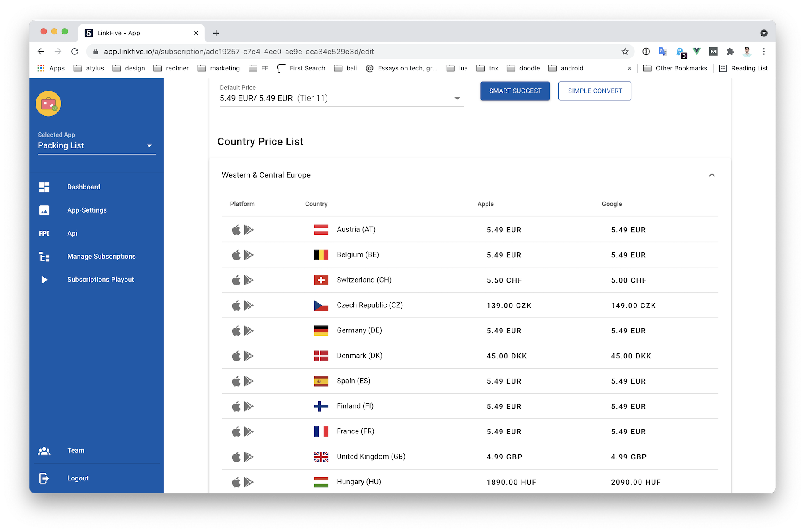Click the Spain (ES) country label
The height and width of the screenshot is (532, 805).
point(353,381)
